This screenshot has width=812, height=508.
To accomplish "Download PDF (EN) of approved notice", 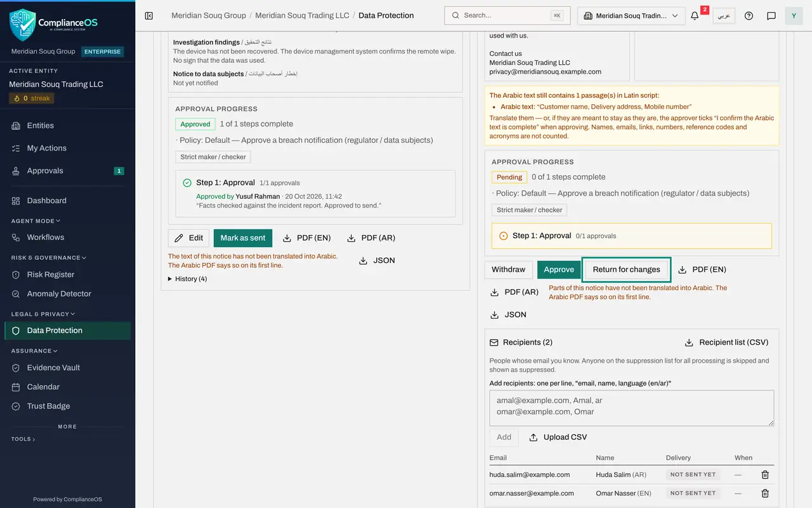I will [x=307, y=238].
